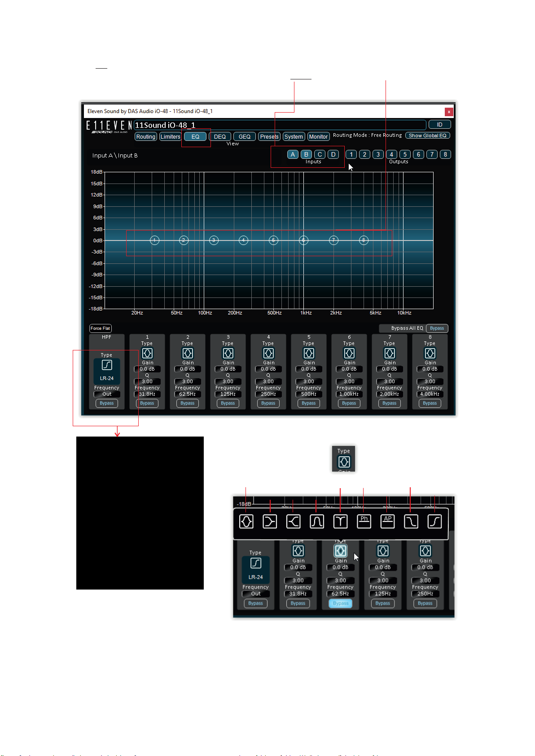Select the Ph phase filter type
Image resolution: width=535 pixels, height=756 pixels.
tap(364, 521)
